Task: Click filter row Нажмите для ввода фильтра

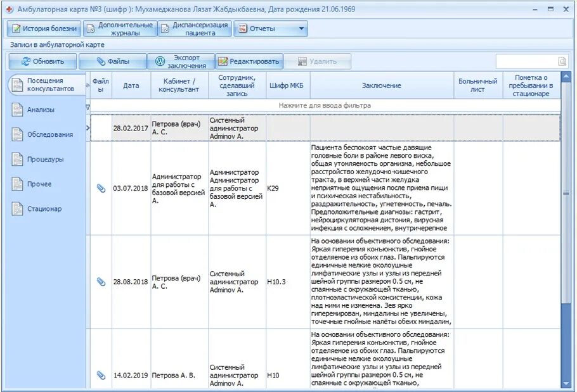Action: (325, 105)
